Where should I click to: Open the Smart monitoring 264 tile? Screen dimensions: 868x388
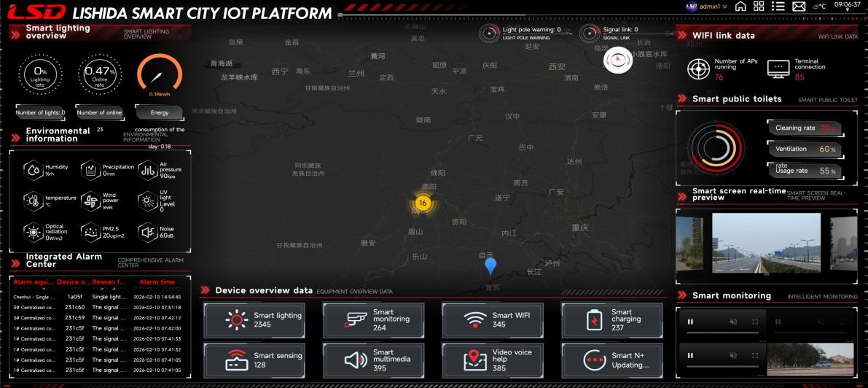(x=374, y=320)
